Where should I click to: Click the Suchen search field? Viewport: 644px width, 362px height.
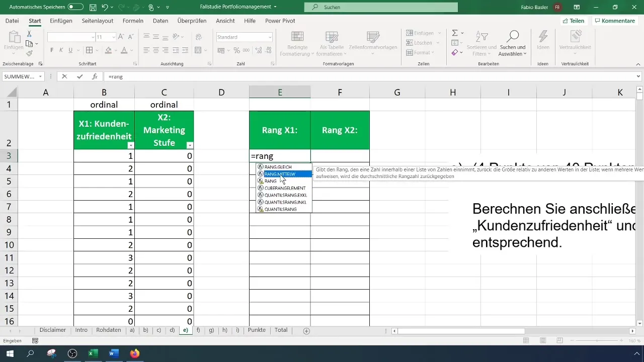[x=381, y=8]
